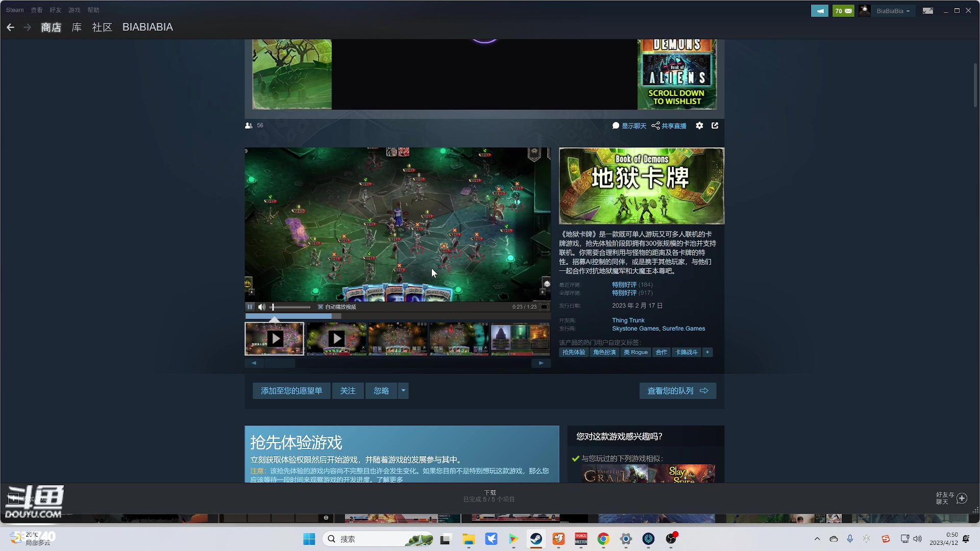Expand the BiaBiaBia account dropdown
This screenshot has width=980, height=551.
pos(893,11)
